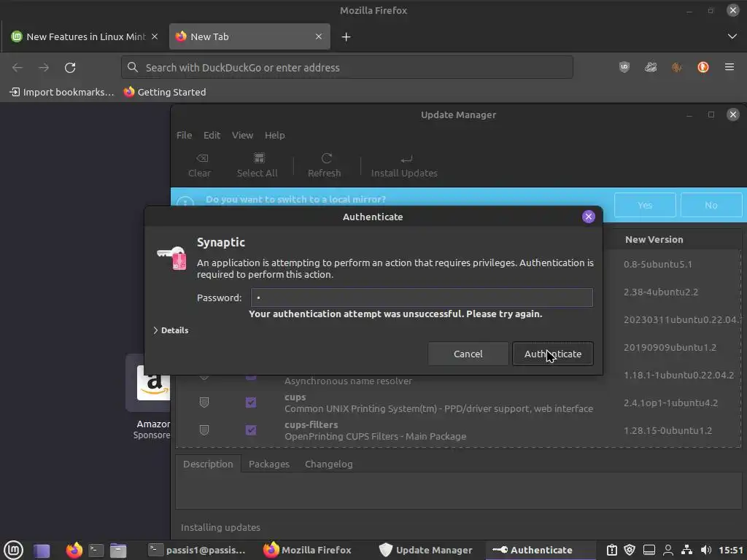Viewport: 747px width, 560px height.
Task: Go forward in Firefox history
Action: pyautogui.click(x=44, y=68)
